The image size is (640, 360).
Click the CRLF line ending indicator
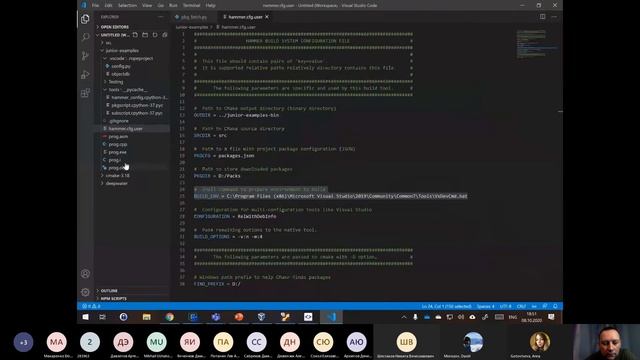pyautogui.click(x=521, y=306)
